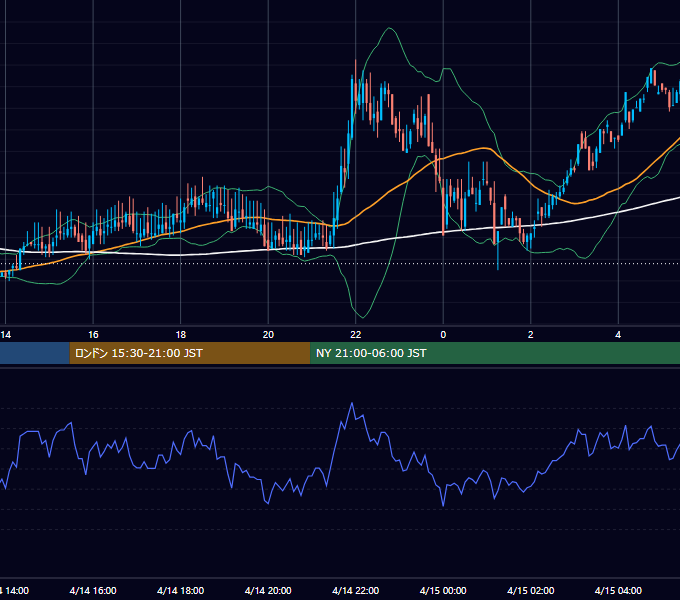The height and width of the screenshot is (600, 680).
Task: Click the 4/15 04:00 time label
Action: (x=618, y=590)
